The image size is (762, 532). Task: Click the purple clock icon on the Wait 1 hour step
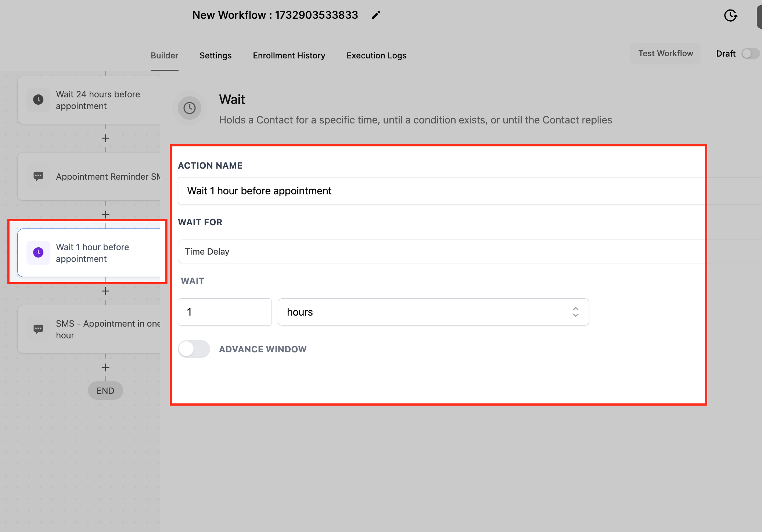tap(38, 252)
